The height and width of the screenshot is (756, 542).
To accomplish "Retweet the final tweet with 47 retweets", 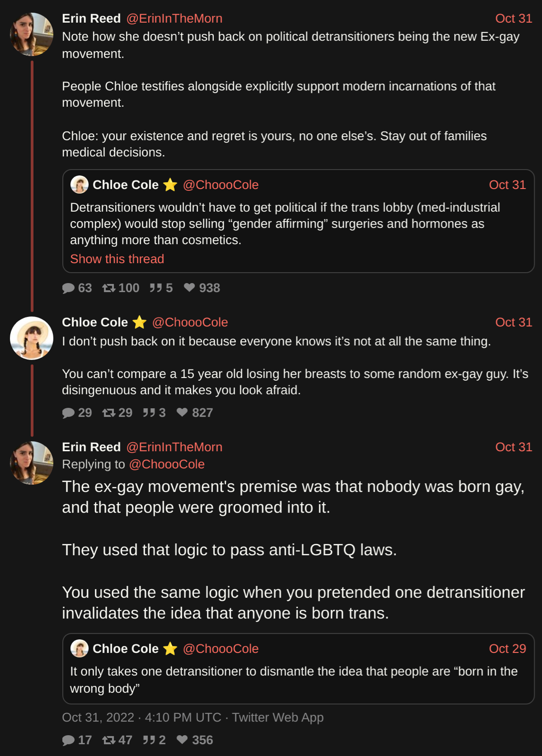I will tap(109, 740).
